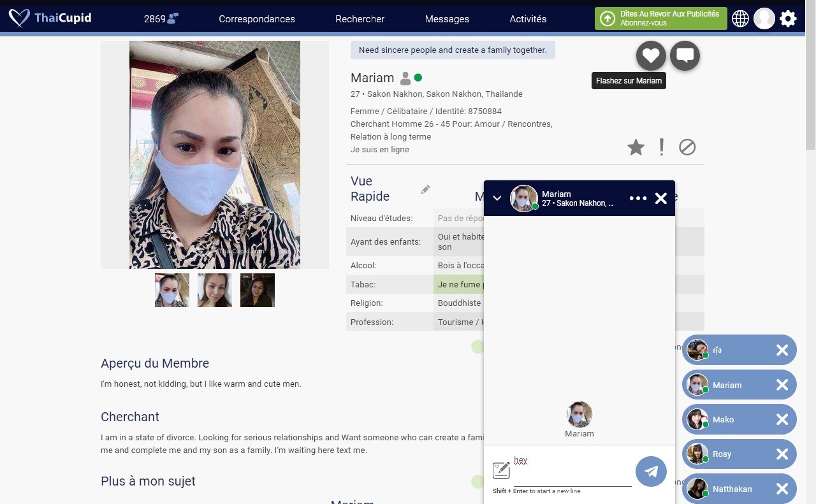
Task: Block Mariam with the prohibition icon
Action: [x=687, y=147]
